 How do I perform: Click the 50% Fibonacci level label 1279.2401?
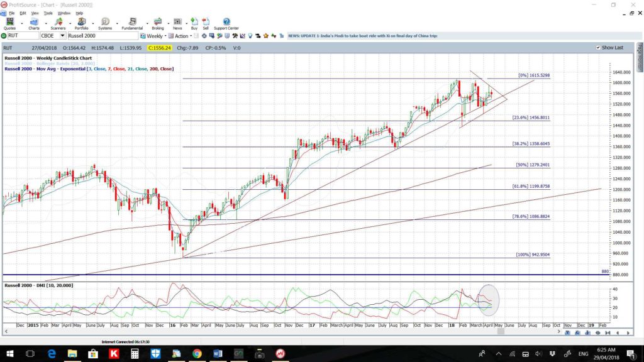(x=533, y=165)
